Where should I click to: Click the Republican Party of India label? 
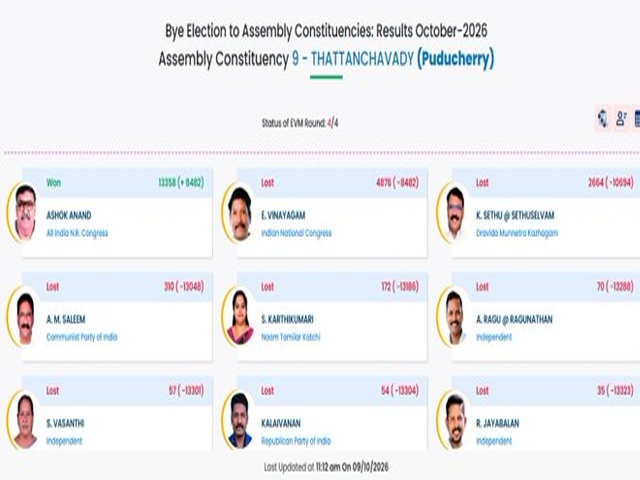click(x=296, y=441)
